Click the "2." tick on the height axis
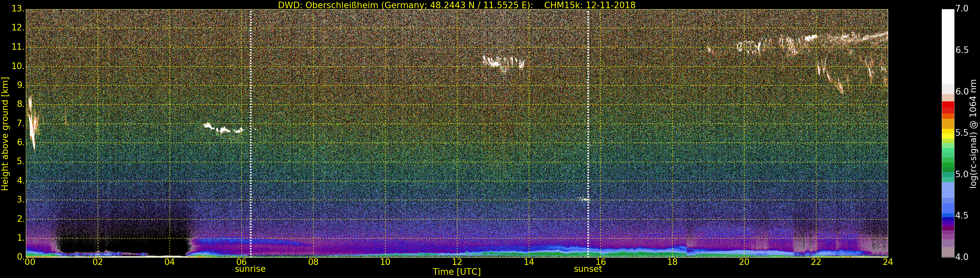This screenshot has width=980, height=278. (x=21, y=218)
